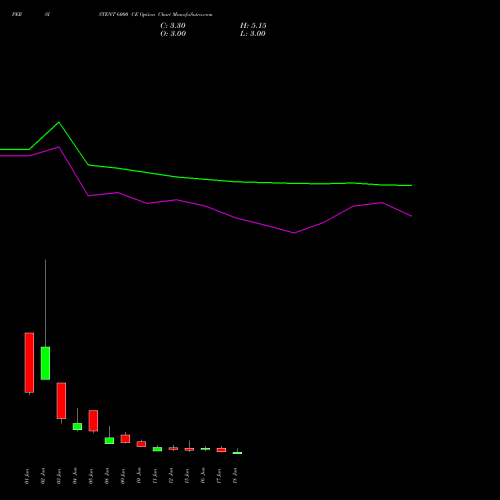The height and width of the screenshot is (500, 500).
Task: Click the 01 Jan date axis label
Action: 27,476
